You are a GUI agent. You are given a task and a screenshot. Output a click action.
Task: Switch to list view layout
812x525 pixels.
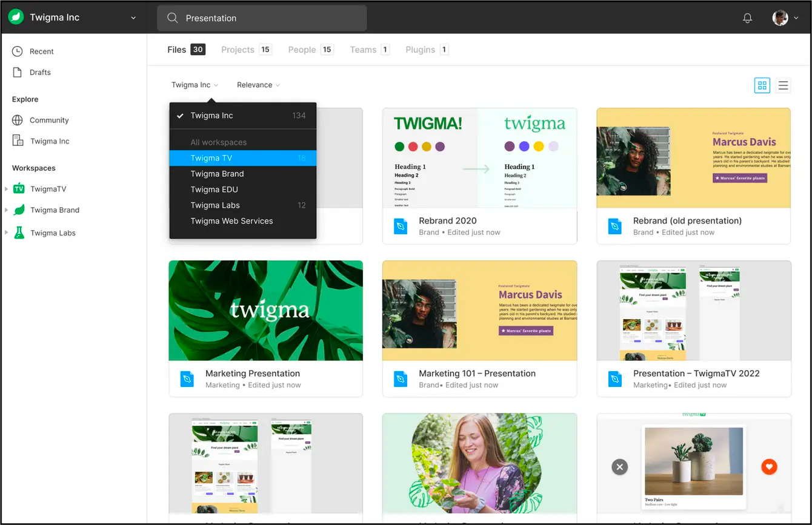[x=783, y=85]
